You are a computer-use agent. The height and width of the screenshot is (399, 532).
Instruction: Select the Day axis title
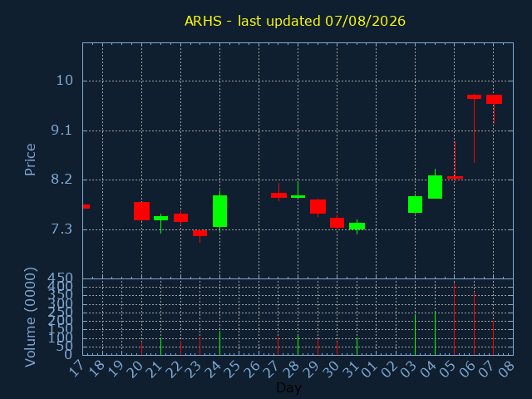click(288, 387)
